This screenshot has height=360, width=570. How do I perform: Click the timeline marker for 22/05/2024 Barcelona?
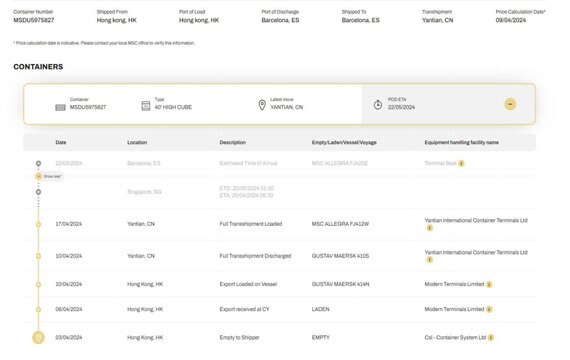click(x=38, y=164)
